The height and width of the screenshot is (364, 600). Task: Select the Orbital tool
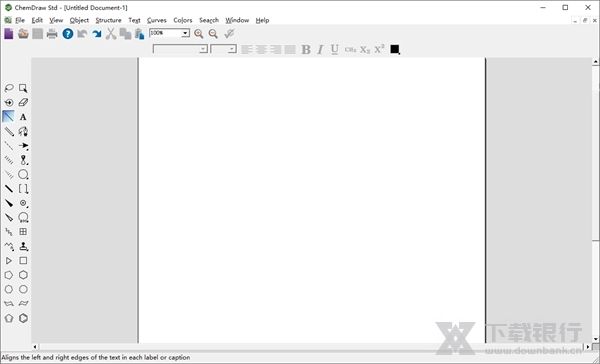click(23, 160)
